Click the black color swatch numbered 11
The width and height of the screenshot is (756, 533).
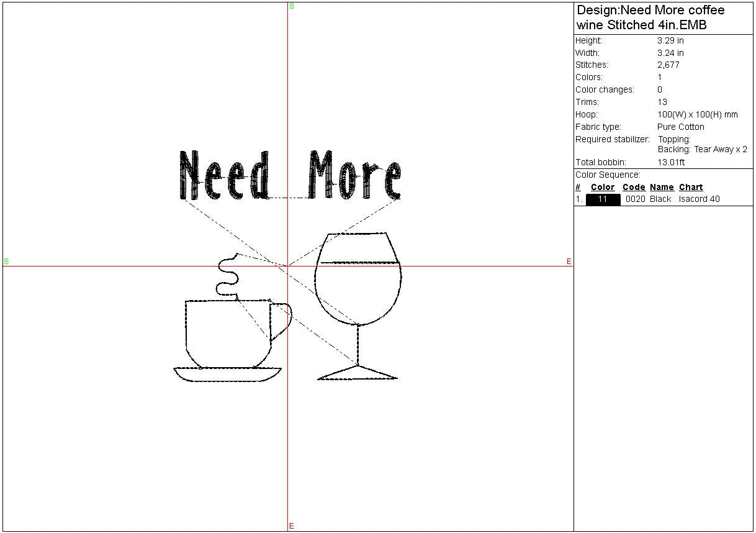[x=603, y=199]
